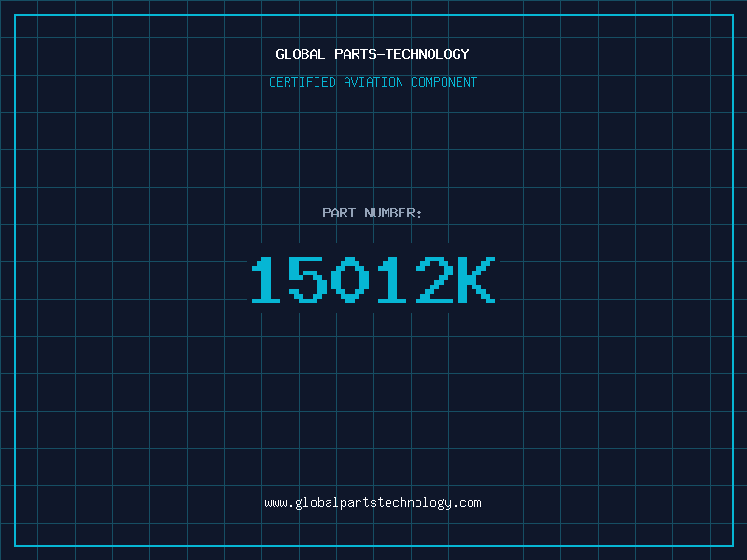747x560 pixels.
Task: Click the word NUMBER: in the label
Action: (x=393, y=213)
